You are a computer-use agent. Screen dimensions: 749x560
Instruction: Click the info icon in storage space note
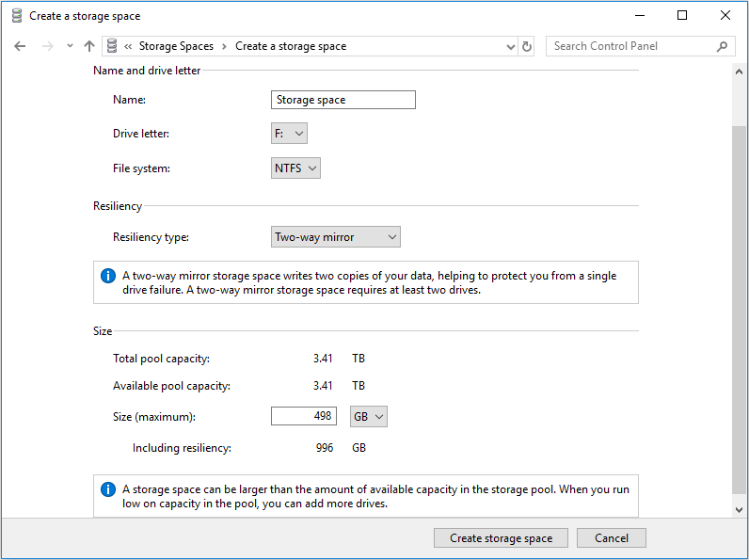[108, 489]
